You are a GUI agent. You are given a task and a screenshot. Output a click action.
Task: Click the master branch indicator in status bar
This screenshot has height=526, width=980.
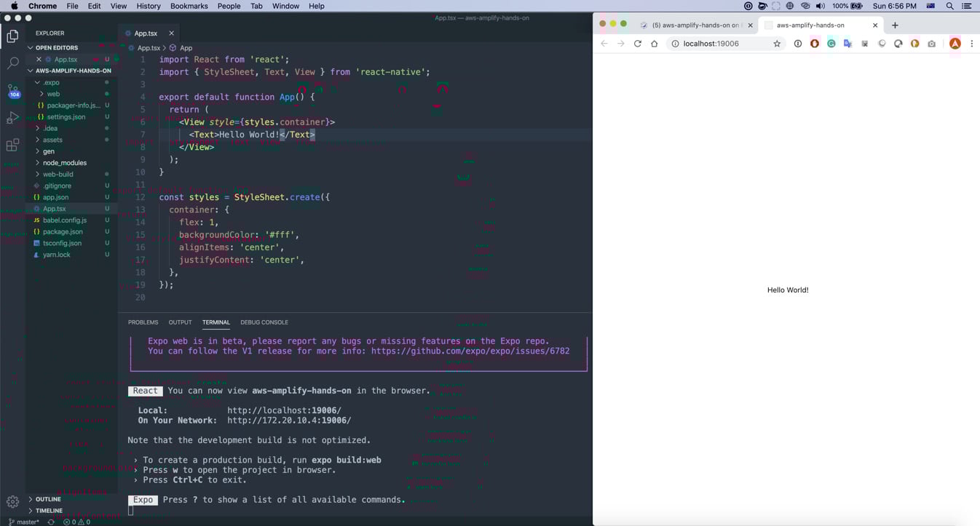point(24,522)
